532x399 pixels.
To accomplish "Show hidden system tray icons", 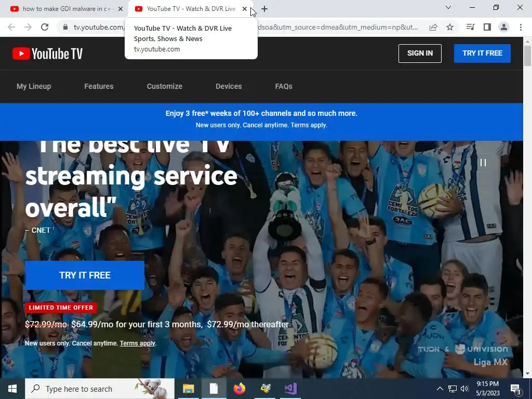I will tap(440, 389).
